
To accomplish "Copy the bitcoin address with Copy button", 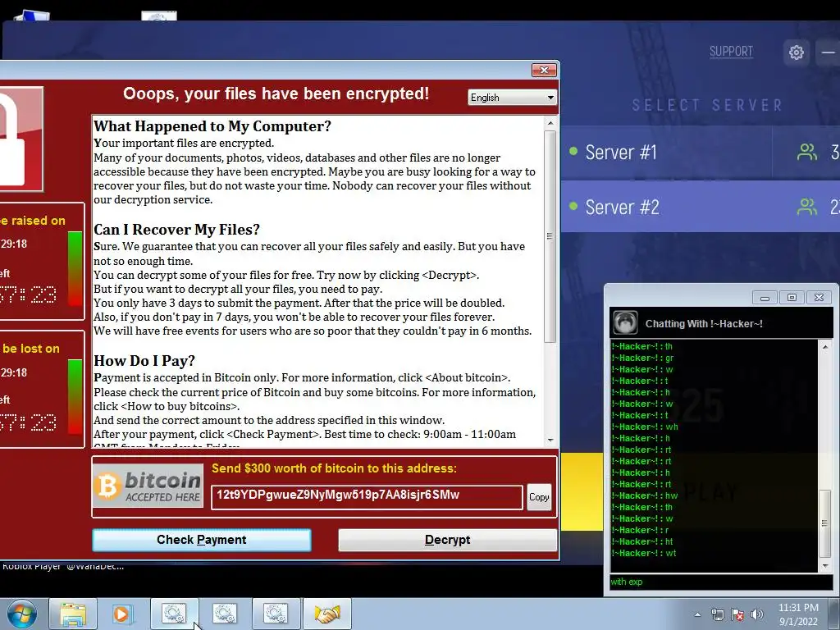I will tap(539, 497).
